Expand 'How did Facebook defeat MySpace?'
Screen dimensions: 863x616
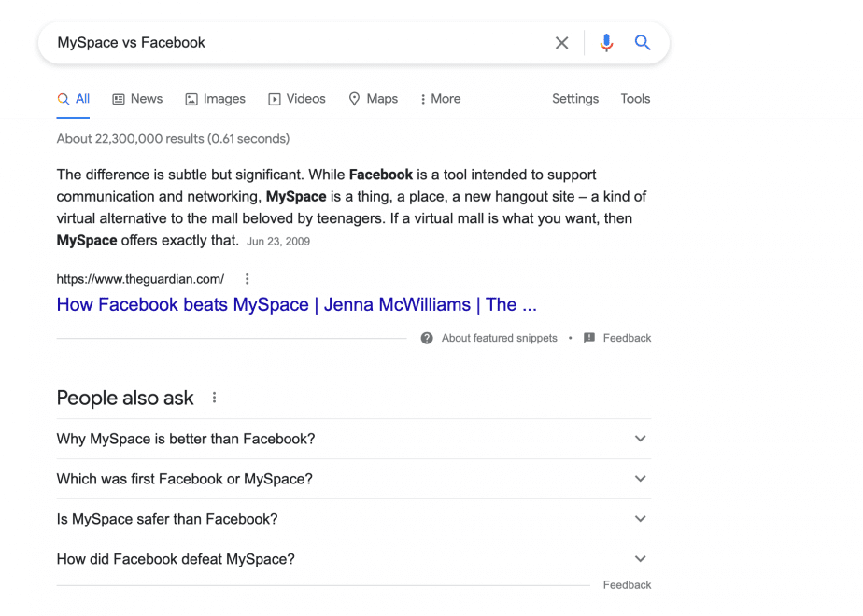(x=354, y=559)
